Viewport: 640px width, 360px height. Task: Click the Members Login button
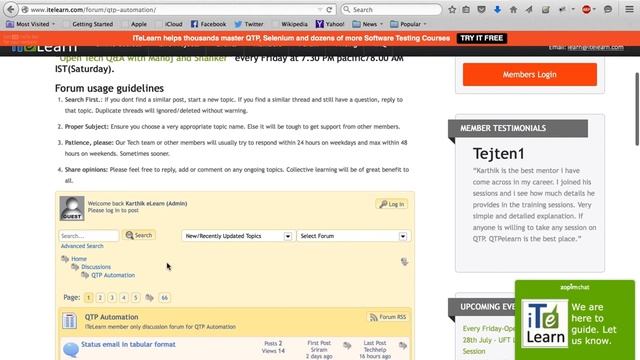click(530, 74)
